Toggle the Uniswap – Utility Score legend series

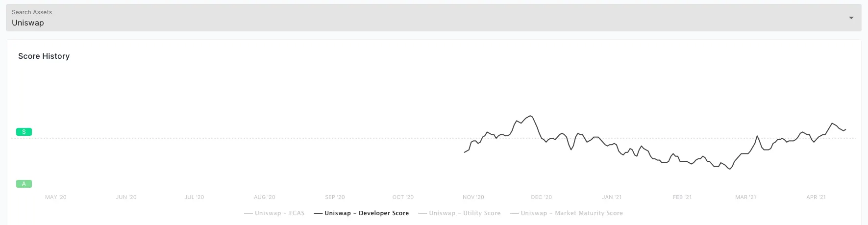coord(459,213)
